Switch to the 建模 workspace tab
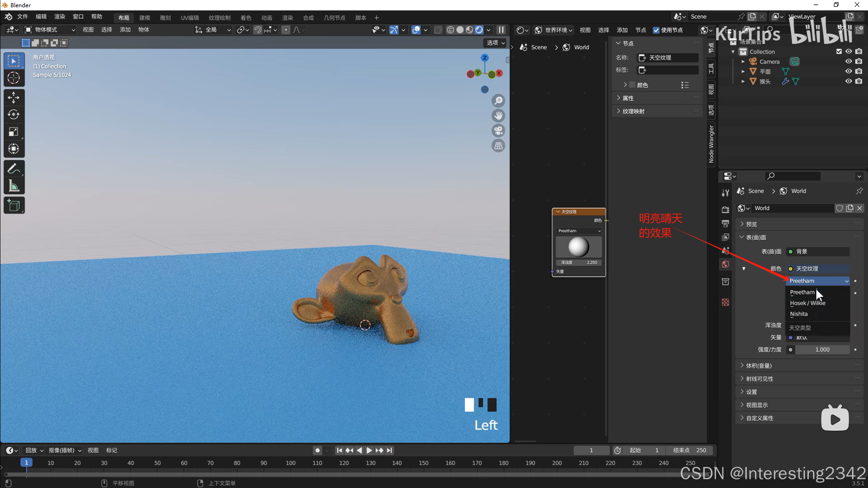The width and height of the screenshot is (868, 488). pos(144,18)
